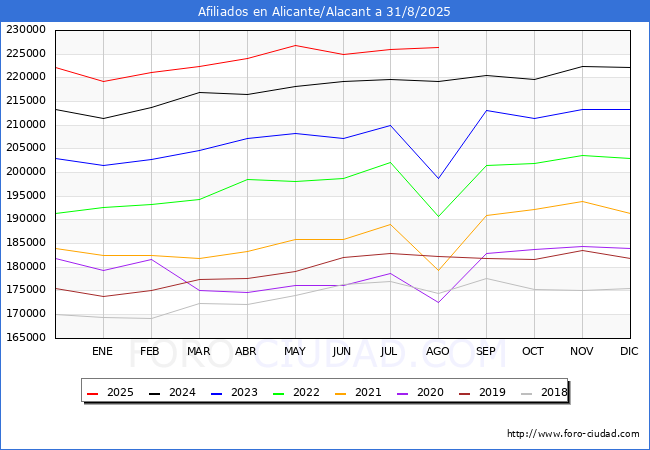Click the FEB month axis label
The width and height of the screenshot is (650, 450).
150,351
